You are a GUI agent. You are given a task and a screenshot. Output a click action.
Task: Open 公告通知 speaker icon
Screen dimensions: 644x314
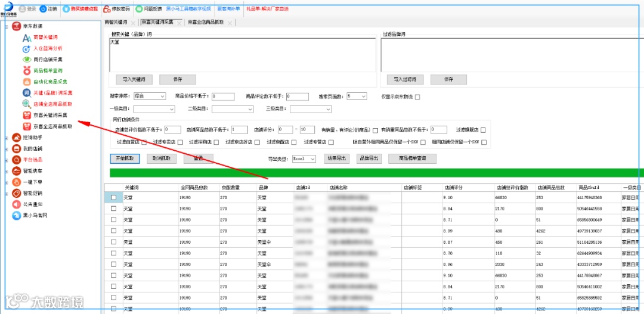(x=17, y=204)
